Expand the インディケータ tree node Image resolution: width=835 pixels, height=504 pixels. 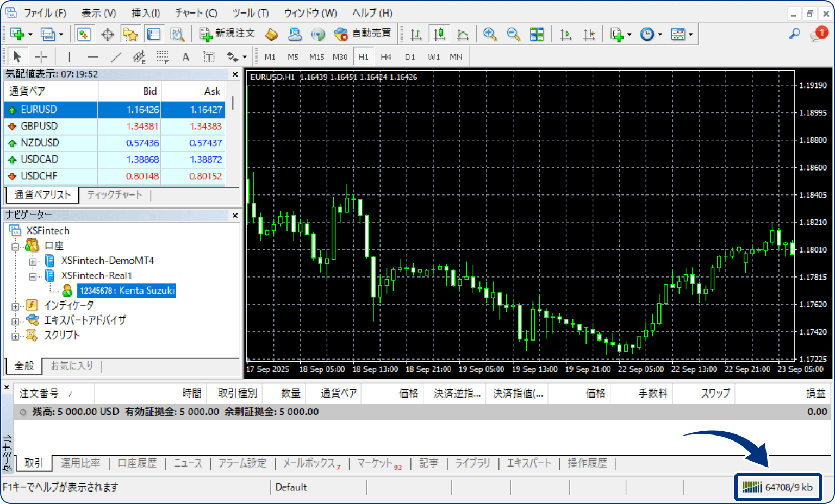tap(15, 306)
